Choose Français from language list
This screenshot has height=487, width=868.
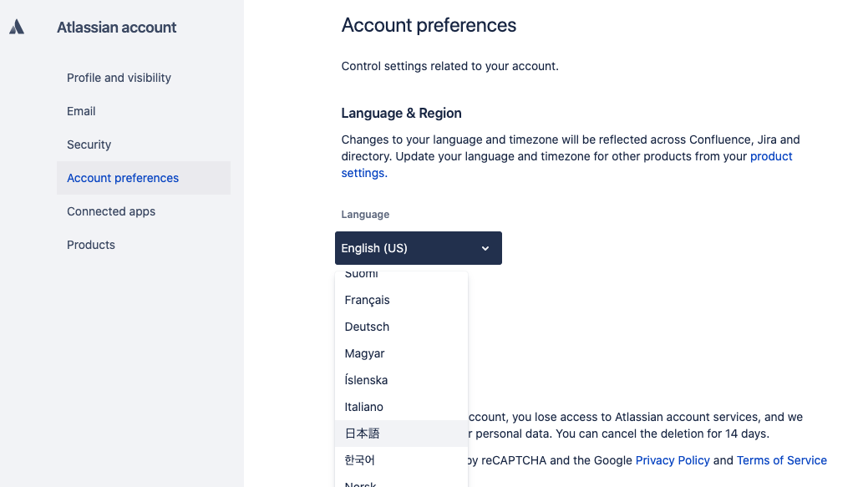click(401, 300)
